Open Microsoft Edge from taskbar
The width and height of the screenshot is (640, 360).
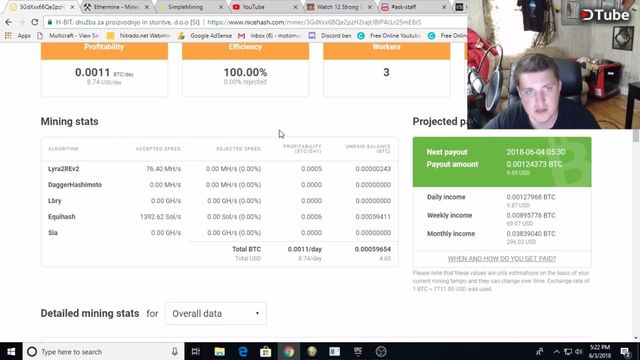(243, 351)
